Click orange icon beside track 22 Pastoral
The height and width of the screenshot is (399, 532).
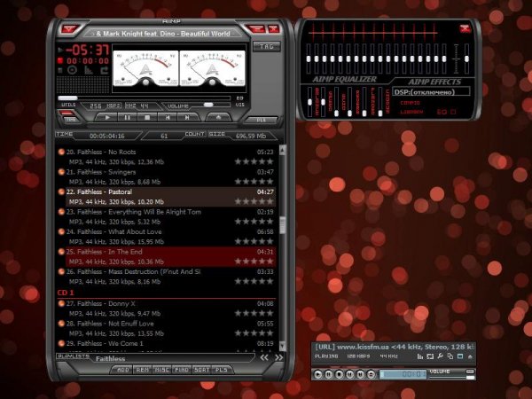[x=61, y=192]
